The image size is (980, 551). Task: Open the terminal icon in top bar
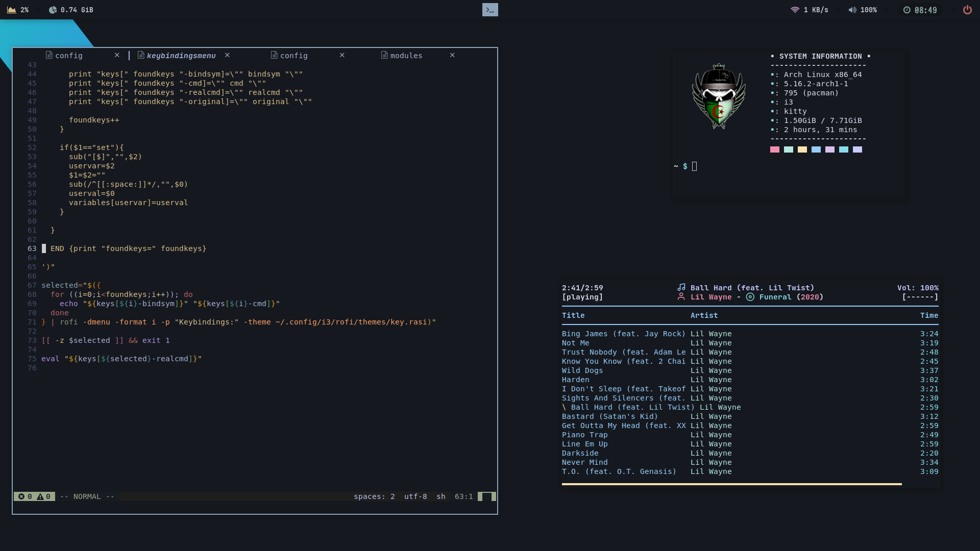click(490, 10)
